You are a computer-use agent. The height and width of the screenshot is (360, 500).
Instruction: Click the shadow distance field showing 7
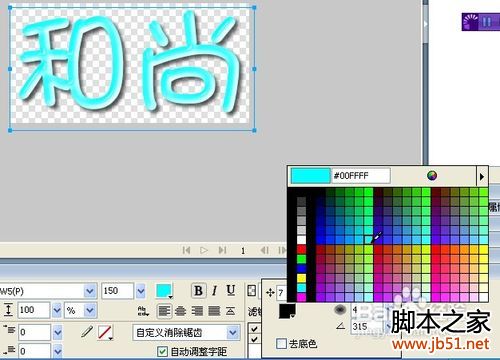pos(281,293)
